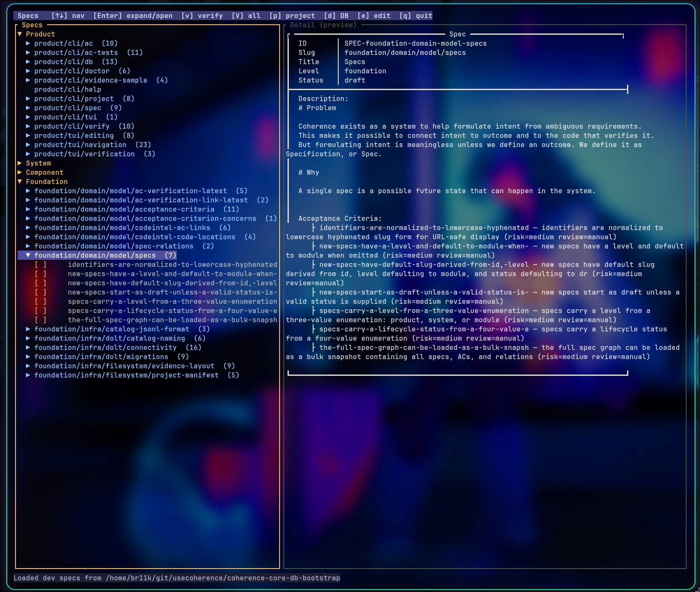Select product/tui/editing (8) row
Screen dimensions: 700x592
[80, 135]
